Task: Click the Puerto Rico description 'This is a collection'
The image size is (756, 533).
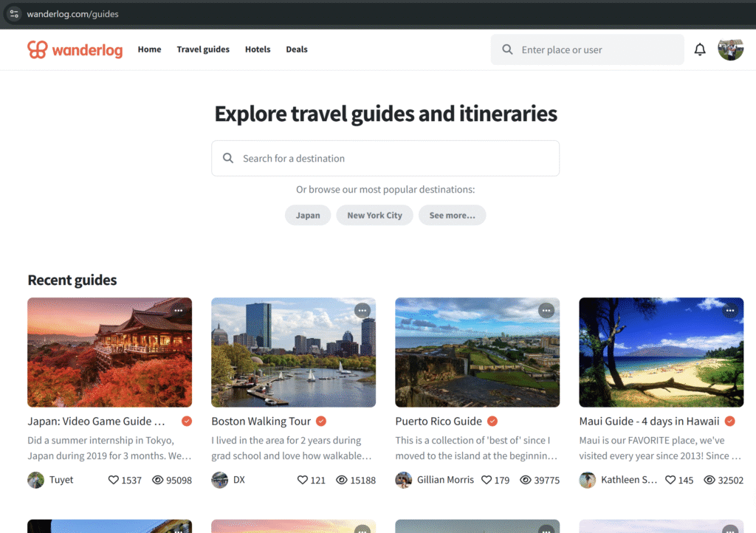Action: pos(476,448)
